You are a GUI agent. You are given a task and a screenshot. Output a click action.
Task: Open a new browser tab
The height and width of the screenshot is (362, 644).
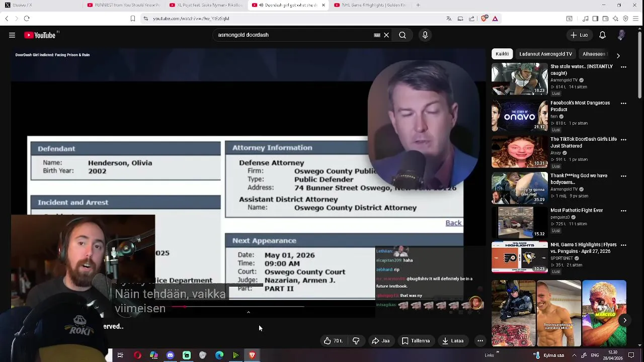pos(418,5)
